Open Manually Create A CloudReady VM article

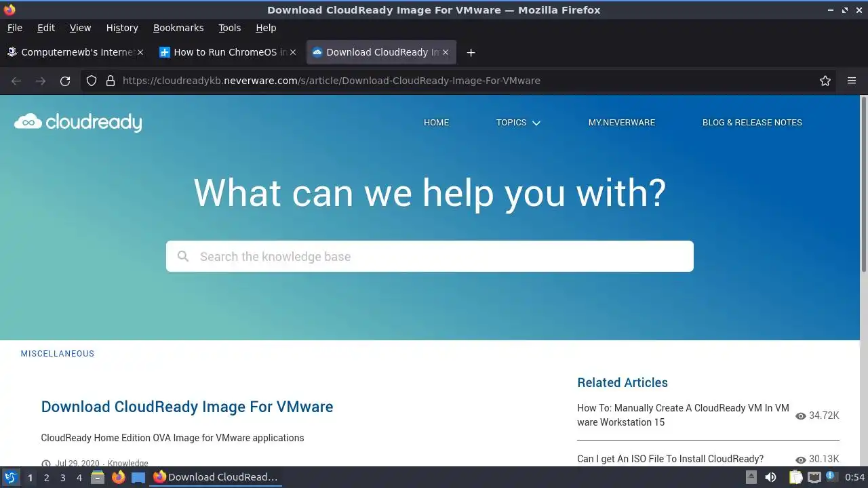click(x=684, y=415)
